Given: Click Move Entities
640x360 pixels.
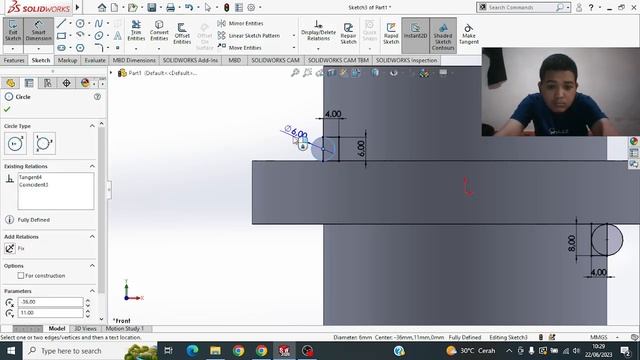Looking at the screenshot, I should tap(239, 47).
